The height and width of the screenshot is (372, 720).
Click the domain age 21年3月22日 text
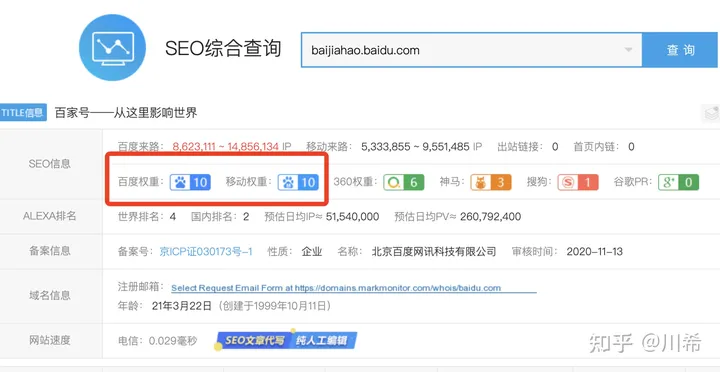[x=182, y=306]
